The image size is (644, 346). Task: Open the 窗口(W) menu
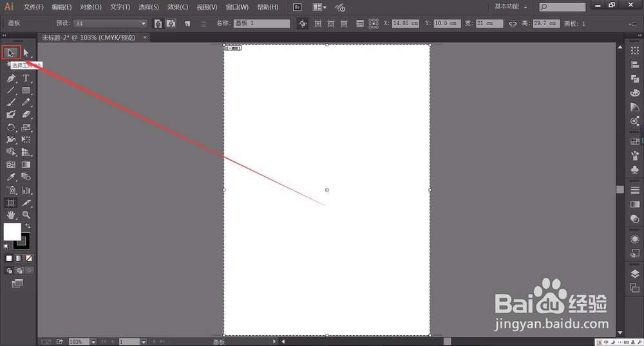[237, 7]
